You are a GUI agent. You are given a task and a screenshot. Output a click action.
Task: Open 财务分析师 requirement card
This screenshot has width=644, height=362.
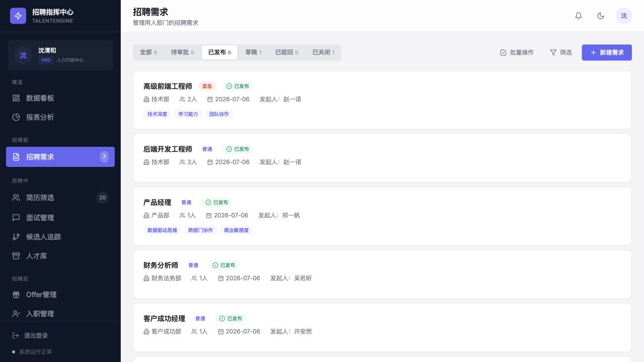coord(382,274)
